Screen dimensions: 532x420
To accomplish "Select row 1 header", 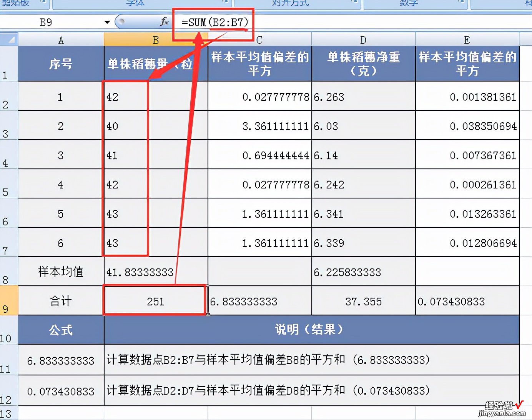I will [x=9, y=63].
